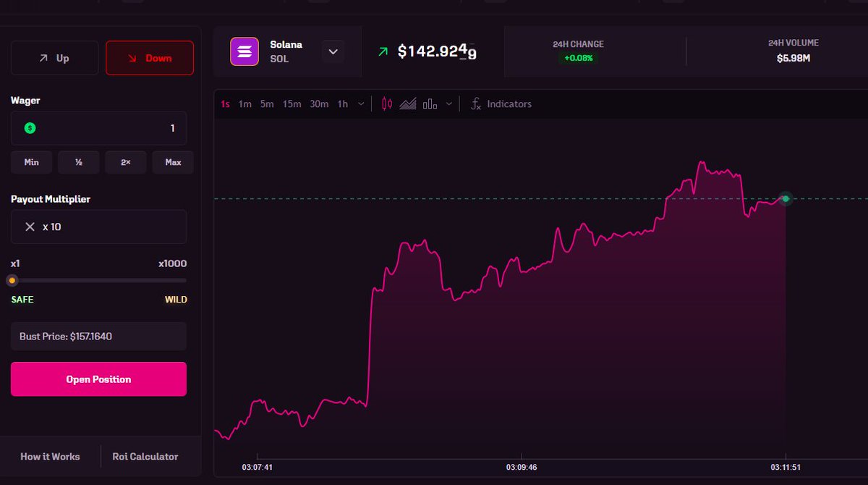Click the orange multiplier slider handle
Viewport: 868px width, 485px height.
pyautogui.click(x=12, y=280)
